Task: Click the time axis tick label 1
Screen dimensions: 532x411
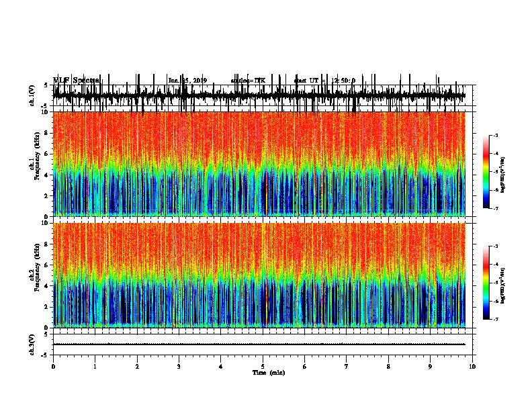Action: pyautogui.click(x=95, y=367)
